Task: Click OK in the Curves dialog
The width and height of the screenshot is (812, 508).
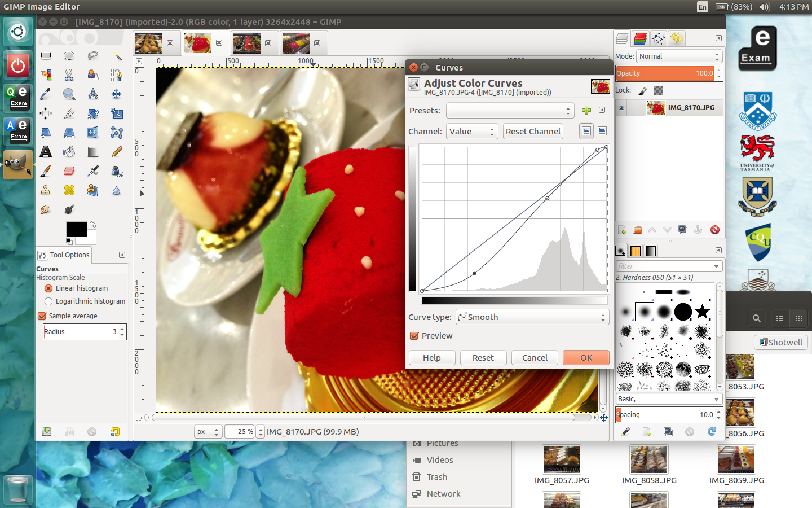Action: 586,358
